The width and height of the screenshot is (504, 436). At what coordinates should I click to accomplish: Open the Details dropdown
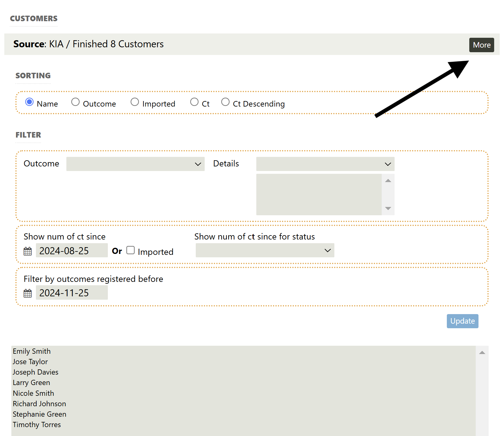pos(325,164)
